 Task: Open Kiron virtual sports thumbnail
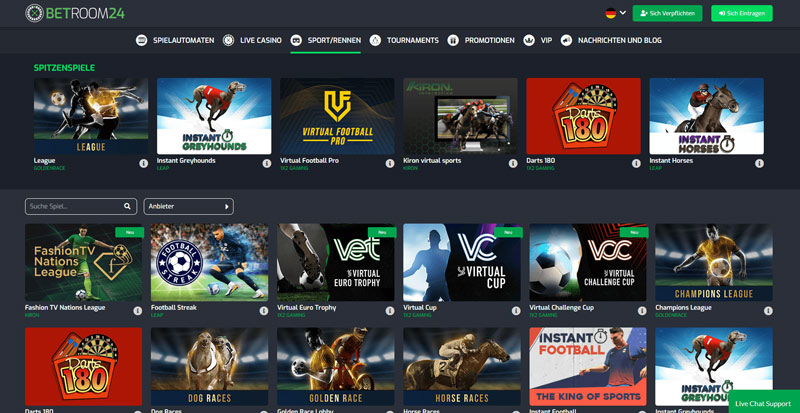coord(460,116)
